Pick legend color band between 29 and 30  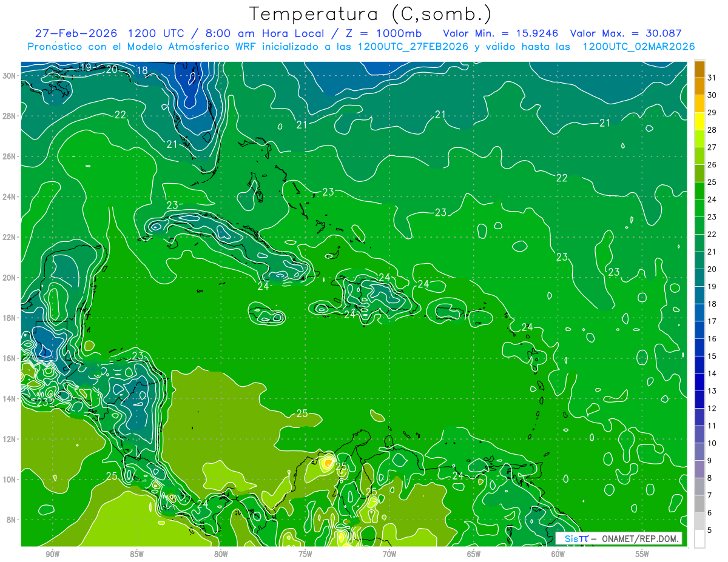pyautogui.click(x=699, y=103)
